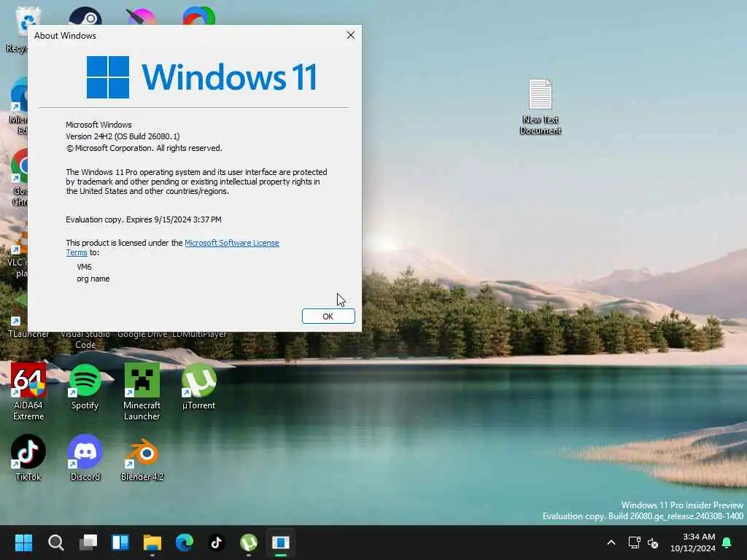Image resolution: width=747 pixels, height=560 pixels.
Task: Select the Recycle Bin desktop icon
Action: 18,29
